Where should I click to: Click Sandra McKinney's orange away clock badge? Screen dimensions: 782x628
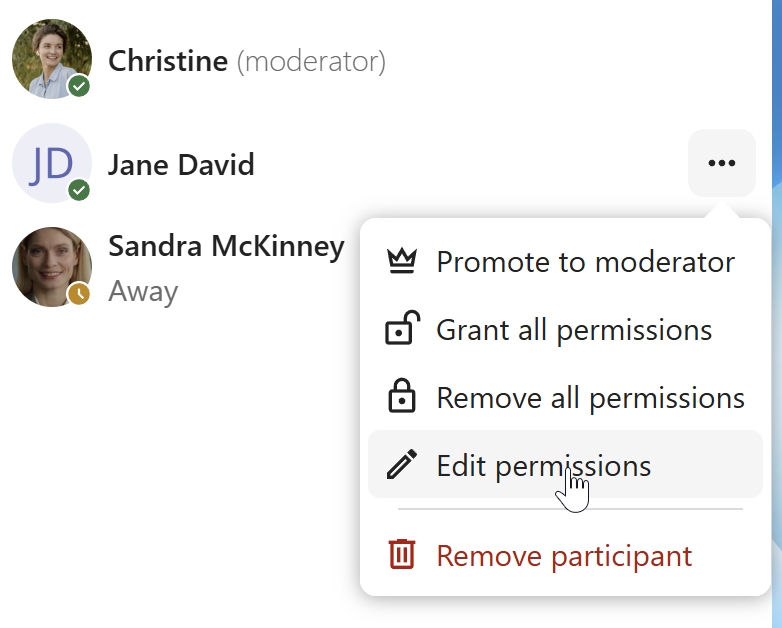[79, 293]
